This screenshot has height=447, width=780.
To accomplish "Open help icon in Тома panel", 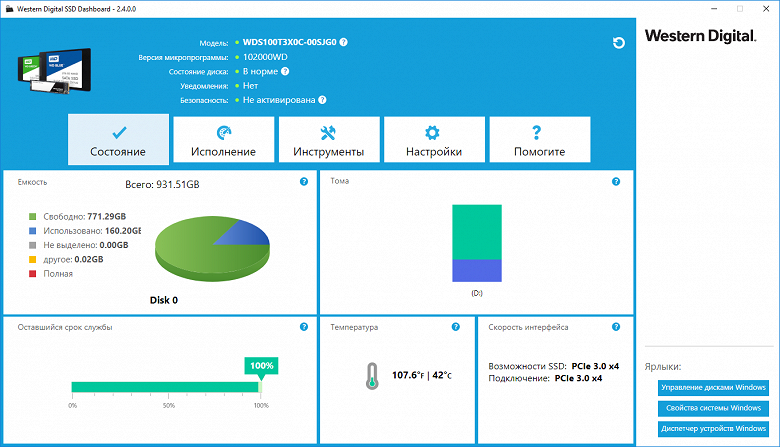I will click(616, 182).
